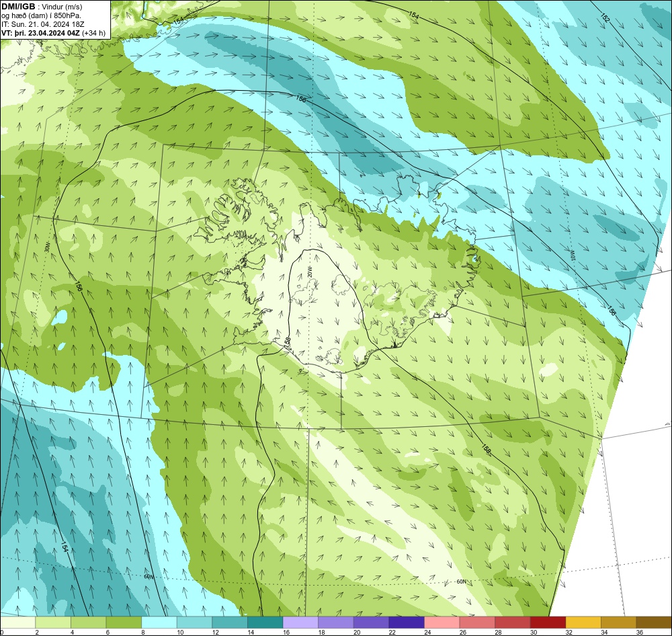Click legend tick value "32"
The height and width of the screenshot is (636, 672).
coord(569,632)
